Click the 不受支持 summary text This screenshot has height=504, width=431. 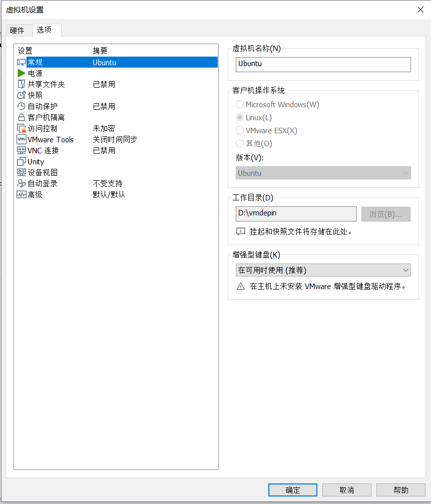(108, 183)
